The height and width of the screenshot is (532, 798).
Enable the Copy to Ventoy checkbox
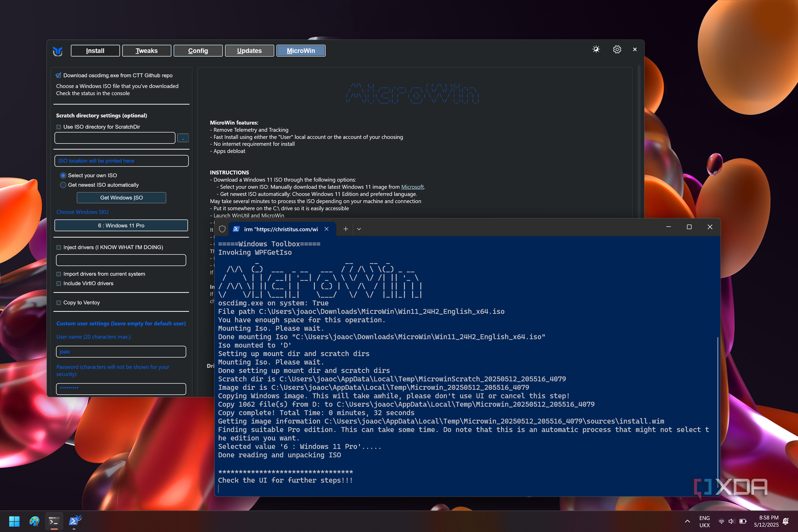pos(59,302)
